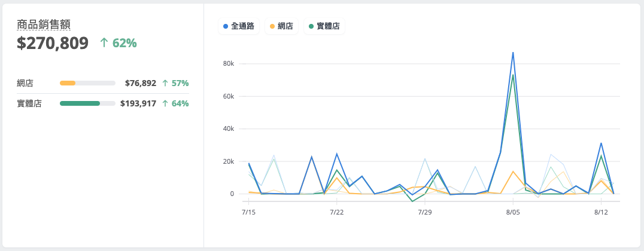Click the 57% increase indicator

click(175, 83)
